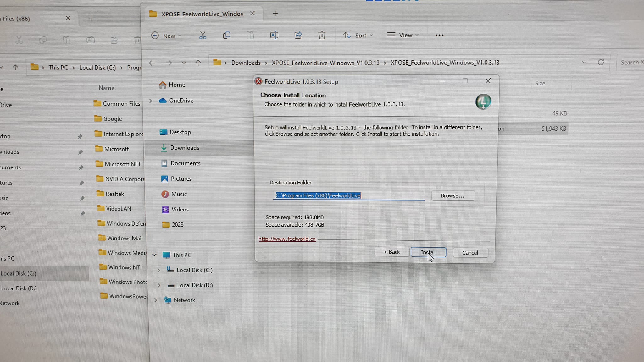Open the feelworld.cn website link
The width and height of the screenshot is (644, 362).
[287, 239]
